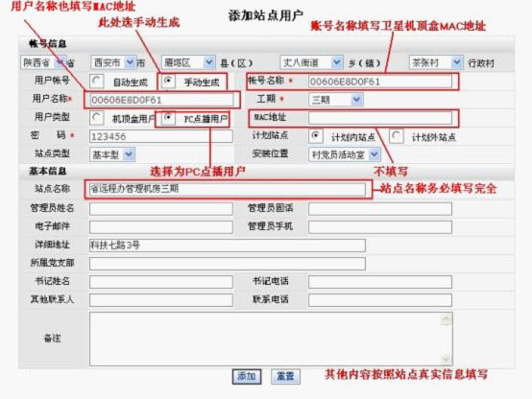Click the 备注 textarea scrollbar down arrow
Screen dimensions: 532x399
point(446,359)
